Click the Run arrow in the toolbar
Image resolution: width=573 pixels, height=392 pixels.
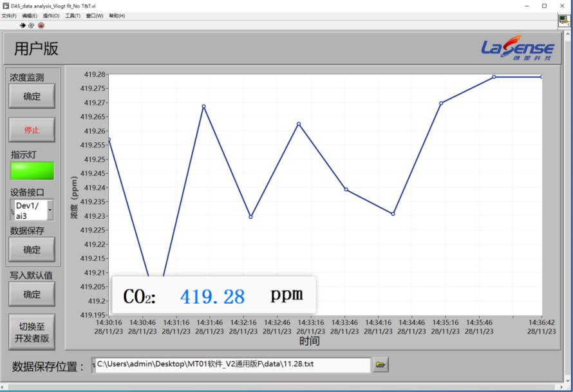23,25
